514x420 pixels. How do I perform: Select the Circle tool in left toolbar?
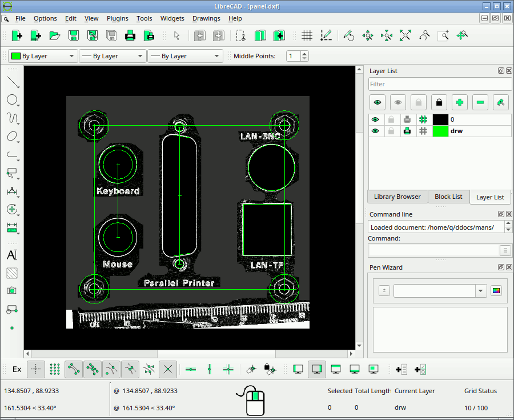(13, 99)
